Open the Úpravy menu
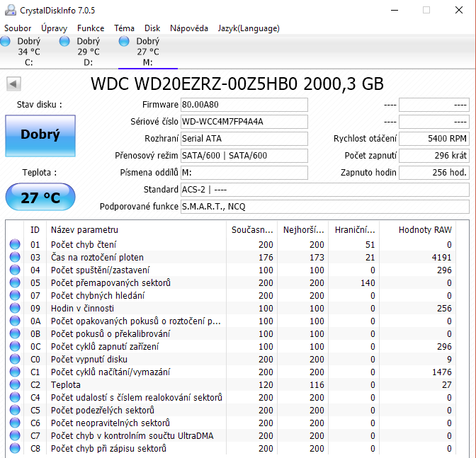476x458 pixels. click(x=54, y=28)
